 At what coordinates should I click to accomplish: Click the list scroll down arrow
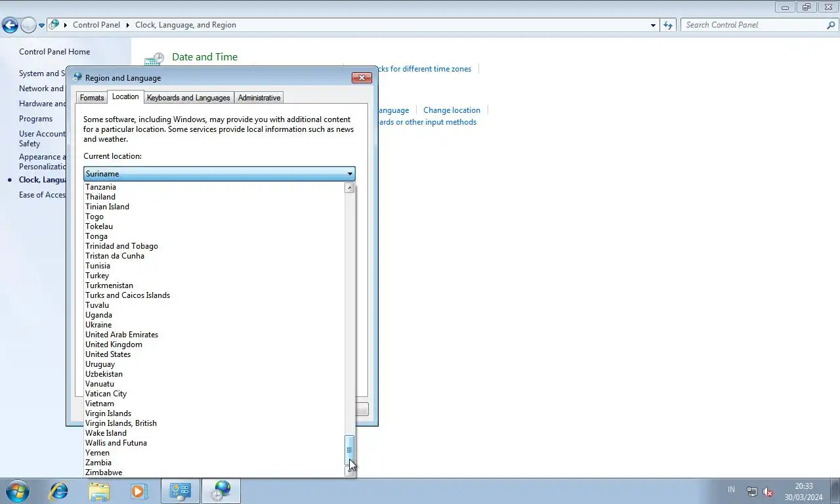pos(350,471)
